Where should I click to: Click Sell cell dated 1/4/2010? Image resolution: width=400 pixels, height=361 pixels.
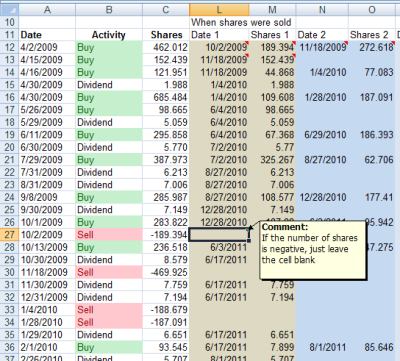pyautogui.click(x=109, y=310)
